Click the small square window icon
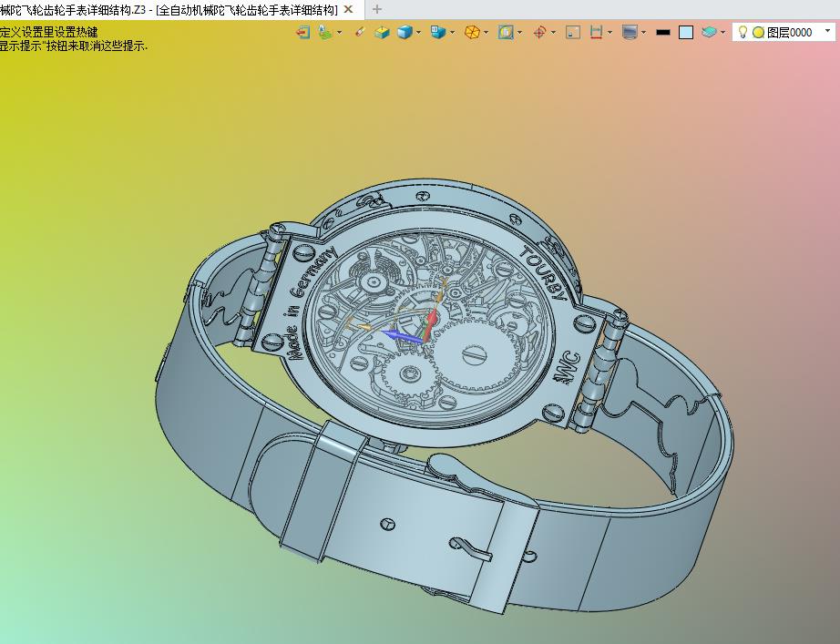 point(573,33)
